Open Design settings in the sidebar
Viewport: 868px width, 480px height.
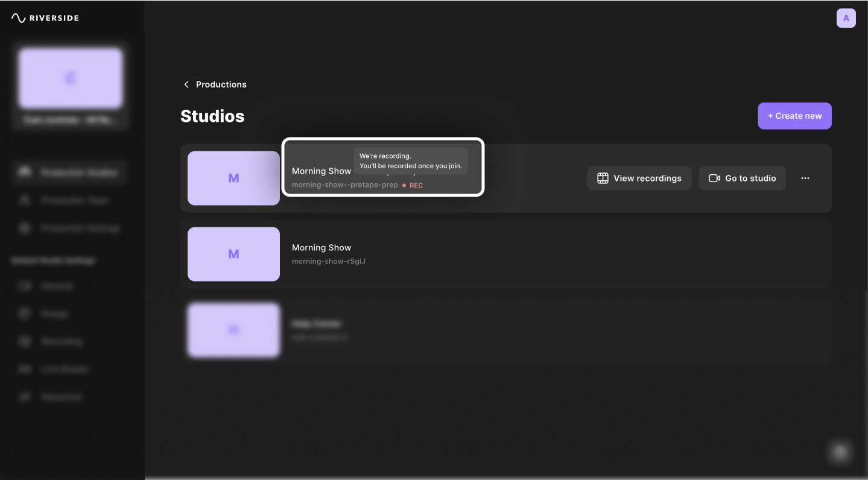point(55,314)
